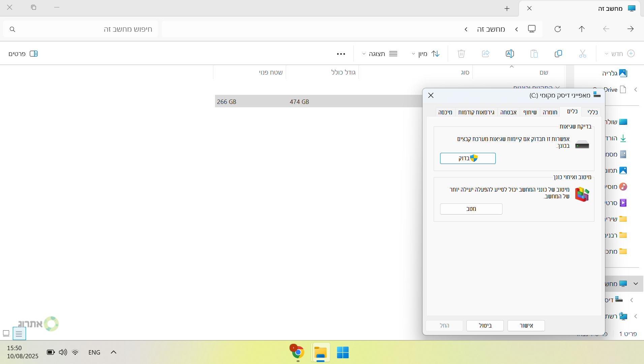Sort by the Total size column header
The image size is (644, 364).
coord(323,72)
